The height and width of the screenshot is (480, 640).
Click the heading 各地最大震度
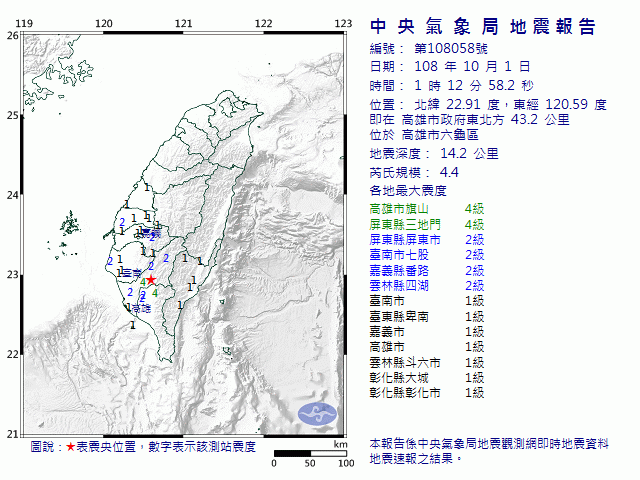pyautogui.click(x=408, y=191)
